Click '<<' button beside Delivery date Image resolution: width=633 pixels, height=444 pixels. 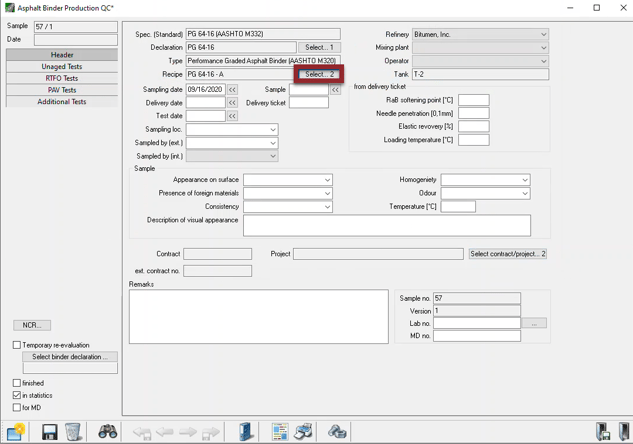(232, 103)
